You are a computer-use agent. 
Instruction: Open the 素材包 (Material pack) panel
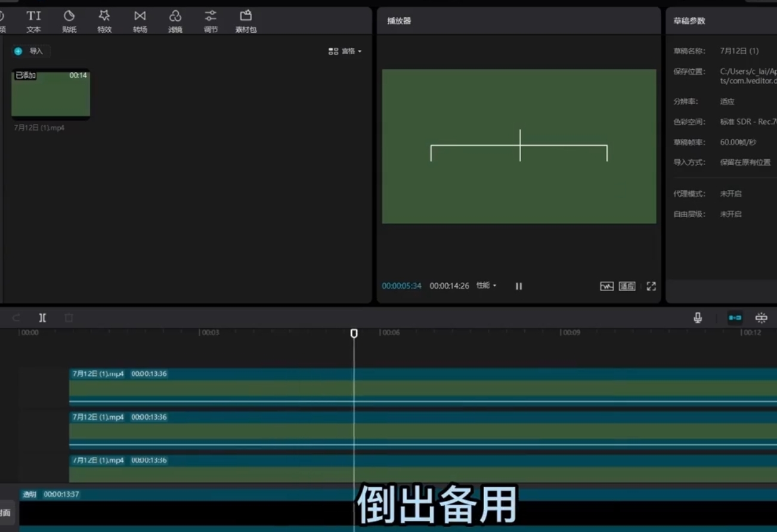(246, 21)
